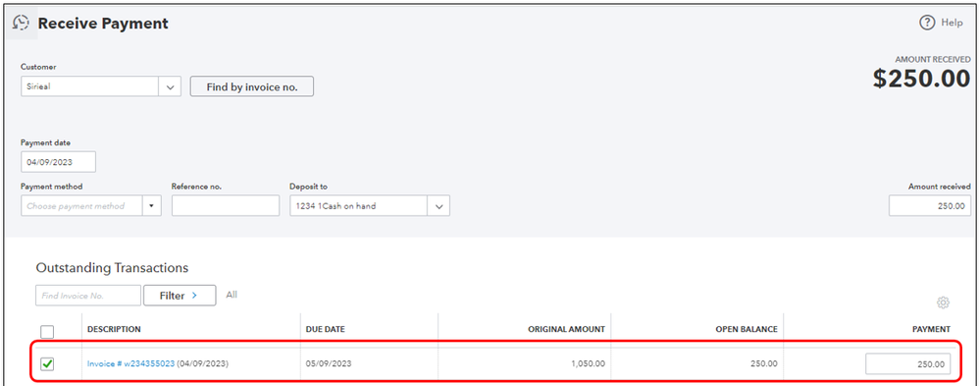The width and height of the screenshot is (980, 386).
Task: Click the open balance 250.00 cell
Action: point(764,363)
